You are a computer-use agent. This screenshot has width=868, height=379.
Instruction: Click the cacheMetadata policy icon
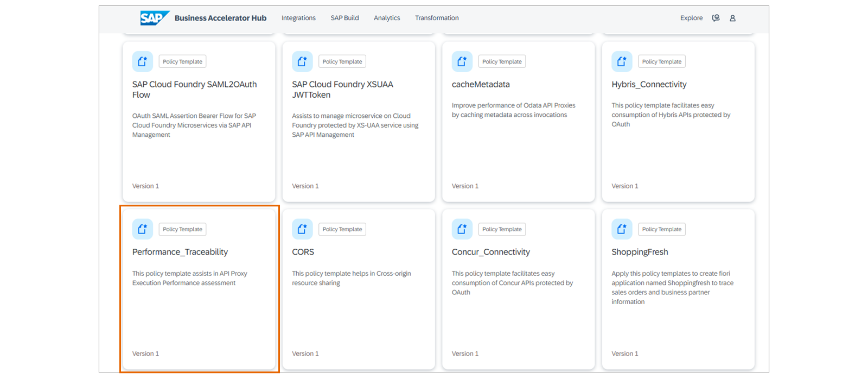click(462, 61)
